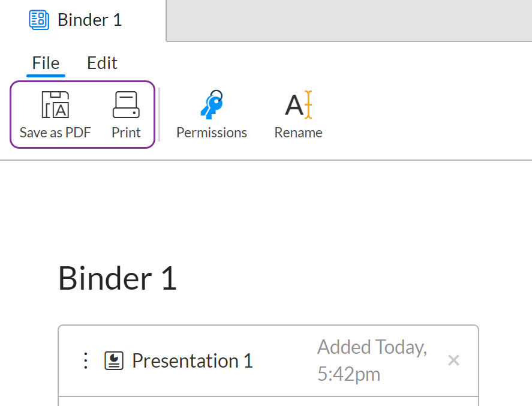Click the Added Today timestamp text
Viewport: 532px width, 406px height.
point(372,360)
